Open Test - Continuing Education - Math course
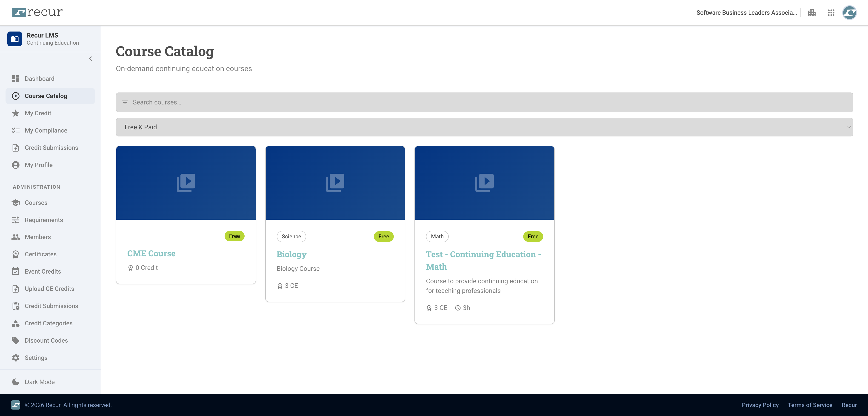The height and width of the screenshot is (416, 868). click(x=483, y=260)
